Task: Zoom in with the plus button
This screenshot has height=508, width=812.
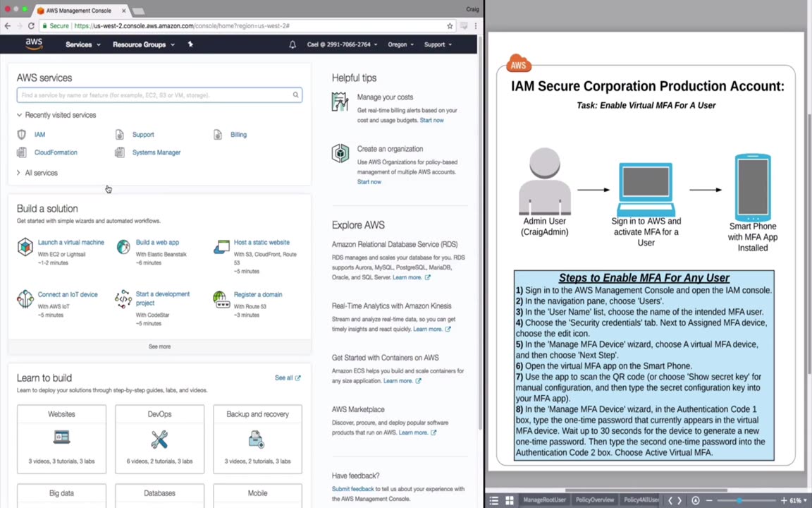Action: click(x=784, y=500)
